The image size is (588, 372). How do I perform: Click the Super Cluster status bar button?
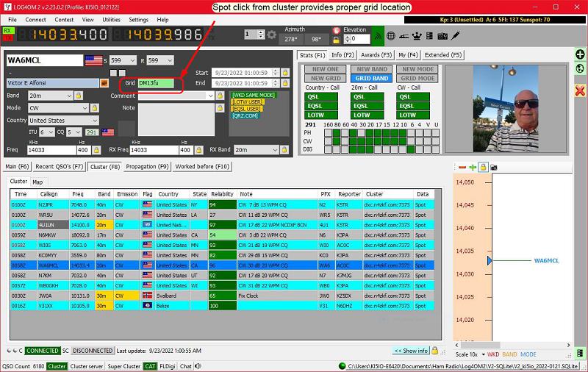124,366
